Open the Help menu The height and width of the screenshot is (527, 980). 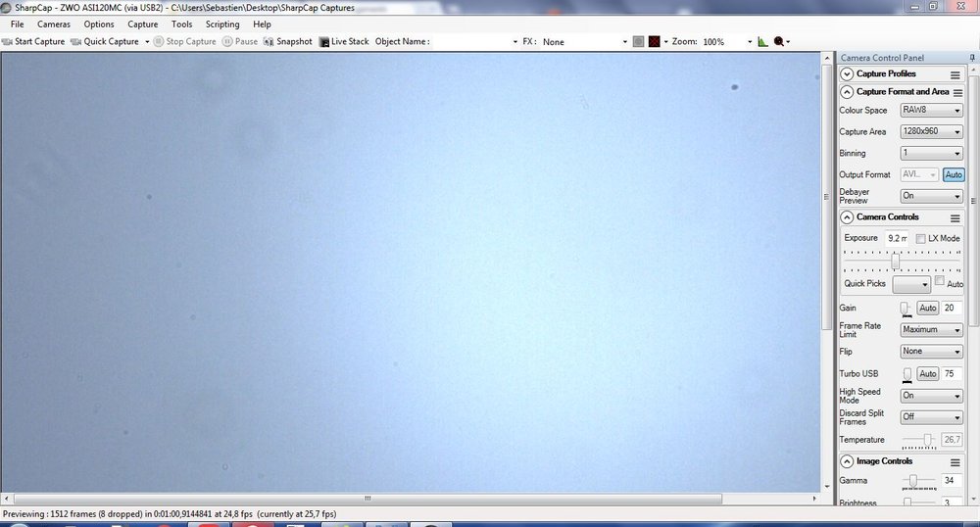(x=262, y=24)
